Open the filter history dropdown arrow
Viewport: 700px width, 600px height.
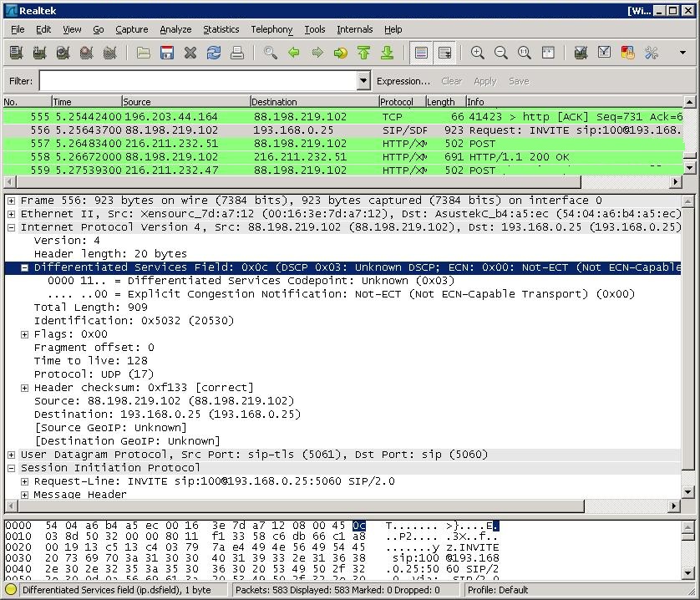pos(363,81)
